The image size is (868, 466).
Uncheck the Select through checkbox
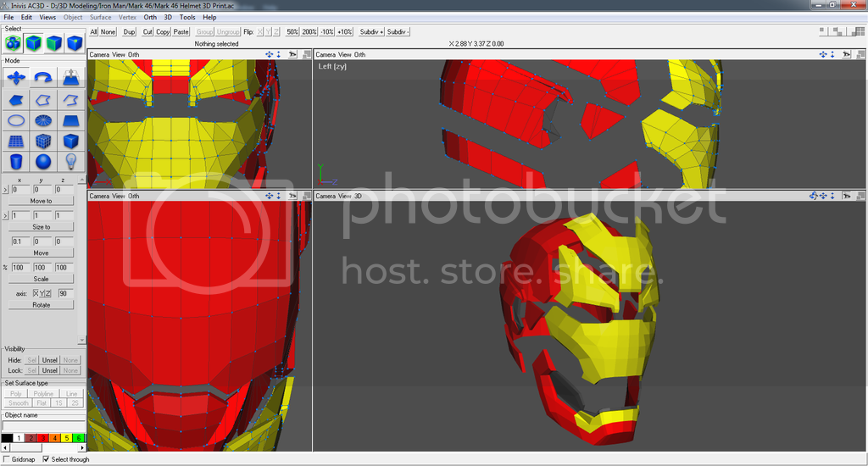coord(46,459)
